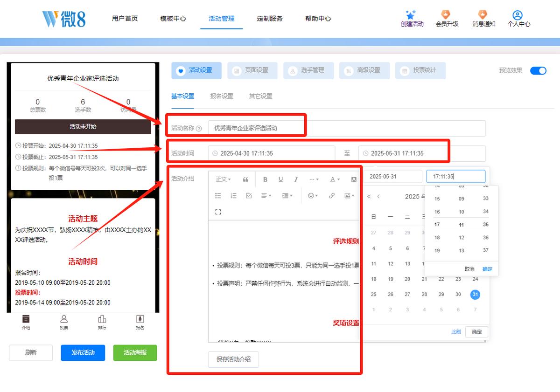Open the font color A dropdown
The width and height of the screenshot is (560, 392).
[335, 179]
